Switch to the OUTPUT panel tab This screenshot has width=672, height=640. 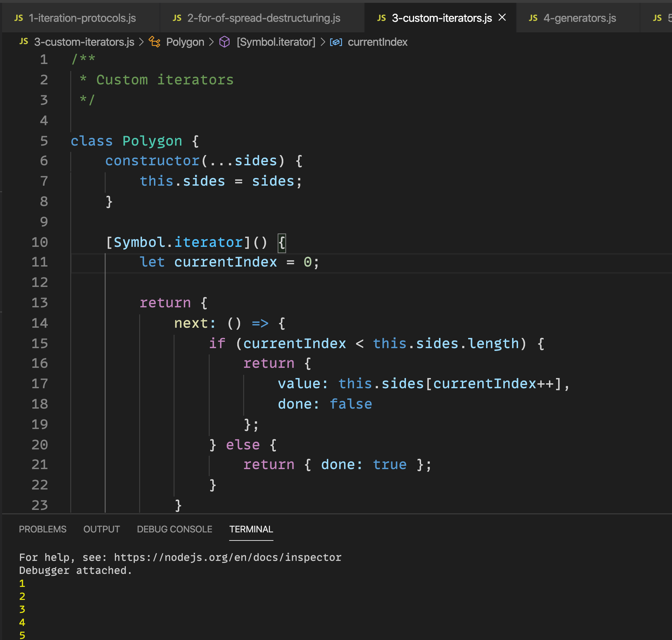(x=102, y=529)
